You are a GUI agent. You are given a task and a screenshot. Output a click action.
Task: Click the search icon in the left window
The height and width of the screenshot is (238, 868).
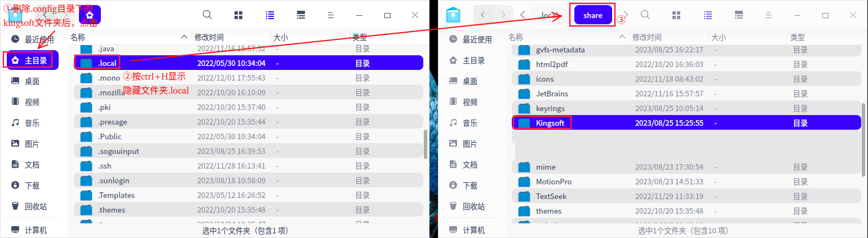click(207, 15)
